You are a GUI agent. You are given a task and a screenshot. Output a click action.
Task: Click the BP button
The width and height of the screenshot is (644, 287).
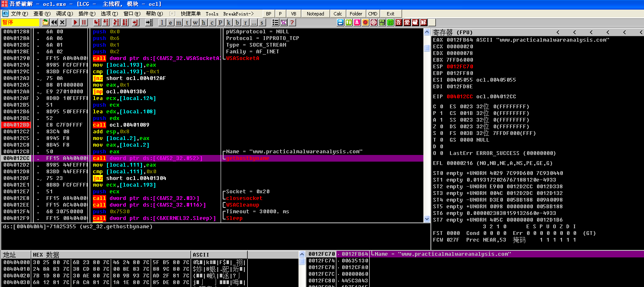269,14
